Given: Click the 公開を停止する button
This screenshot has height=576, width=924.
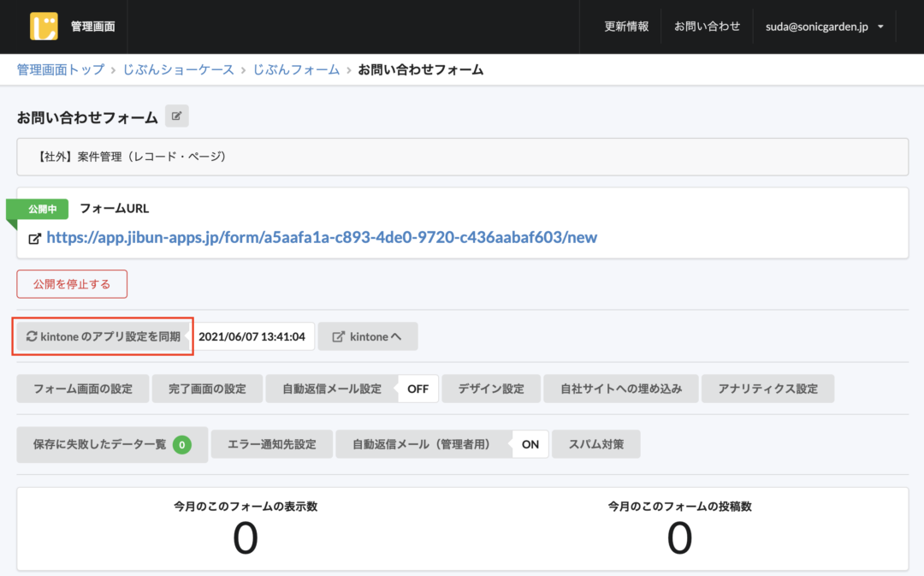Looking at the screenshot, I should [x=72, y=283].
